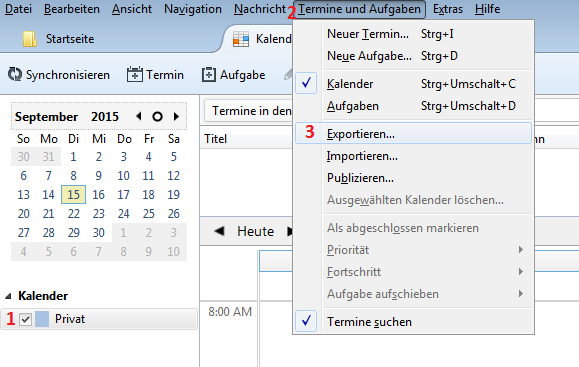Screen dimensions: 579x367
Task: Select the Privat calendar entry
Action: tap(99, 319)
